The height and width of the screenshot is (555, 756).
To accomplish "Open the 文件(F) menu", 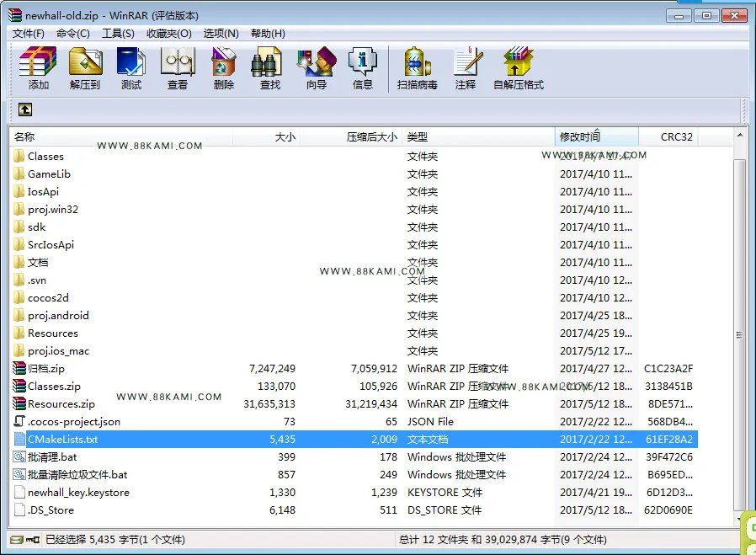I will [29, 34].
